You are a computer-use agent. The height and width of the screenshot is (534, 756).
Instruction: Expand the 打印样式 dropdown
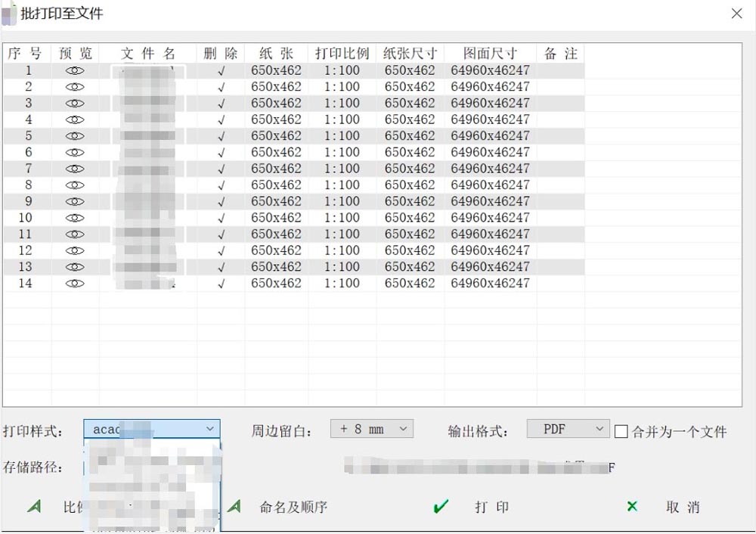[x=209, y=429]
